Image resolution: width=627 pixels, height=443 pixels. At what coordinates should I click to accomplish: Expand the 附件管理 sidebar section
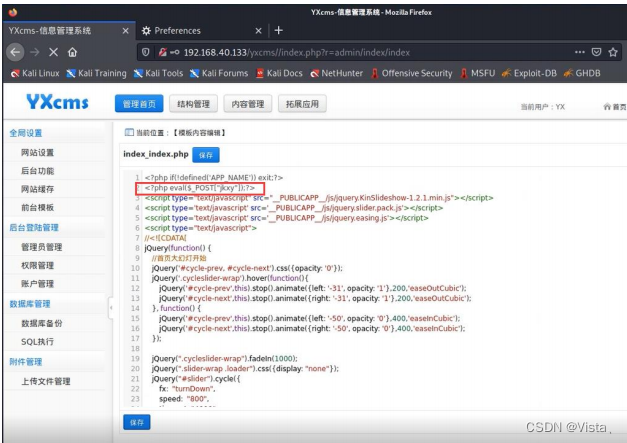pyautogui.click(x=26, y=362)
